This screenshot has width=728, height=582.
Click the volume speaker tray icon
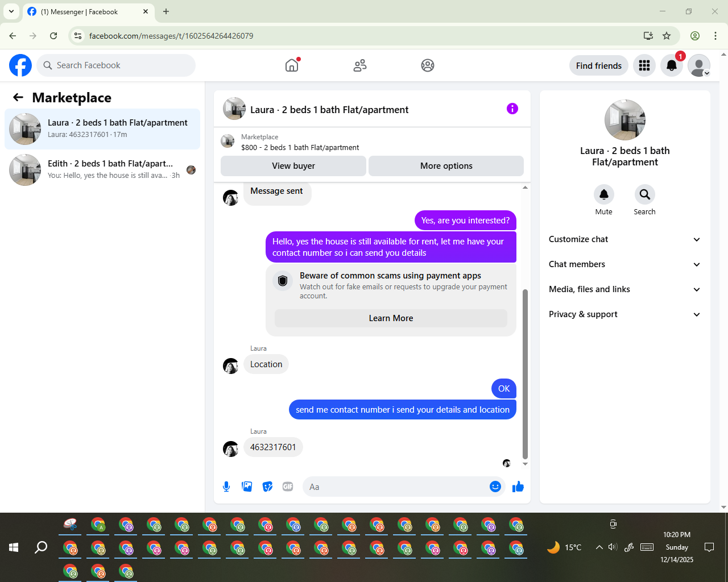(x=613, y=547)
